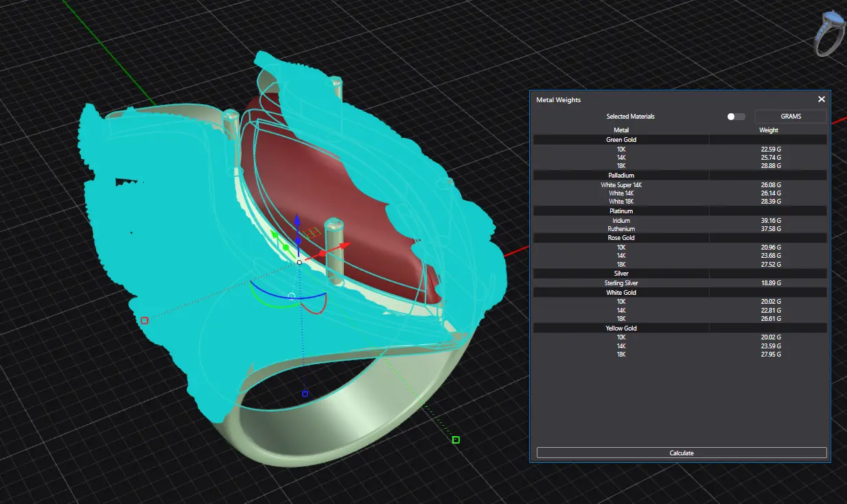This screenshot has height=504, width=847.
Task: Click the blue Z-axis move arrow of the gumball
Action: (x=297, y=221)
